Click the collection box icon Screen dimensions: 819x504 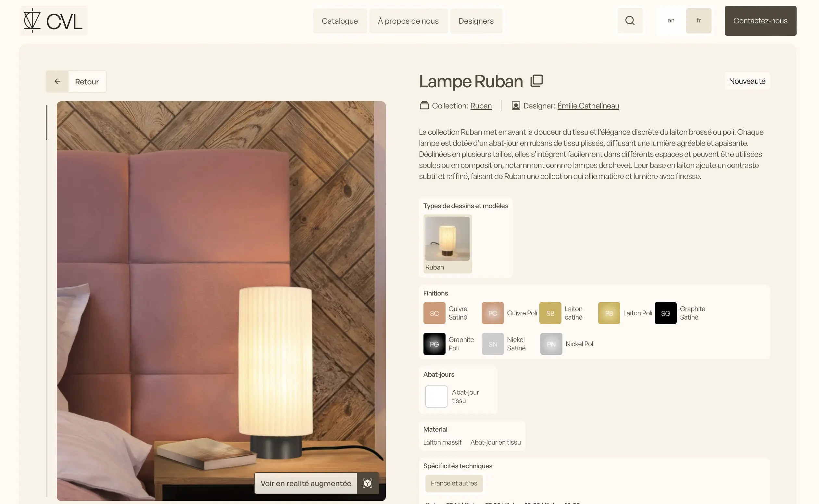[x=424, y=106]
